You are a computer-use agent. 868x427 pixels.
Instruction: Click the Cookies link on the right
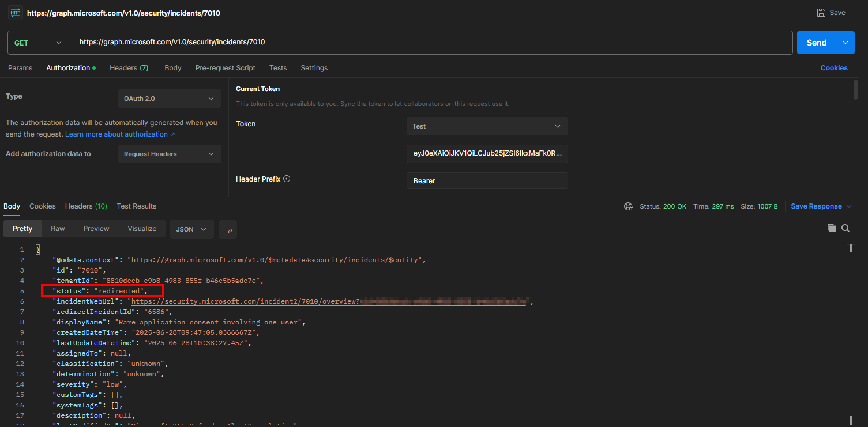coord(833,68)
